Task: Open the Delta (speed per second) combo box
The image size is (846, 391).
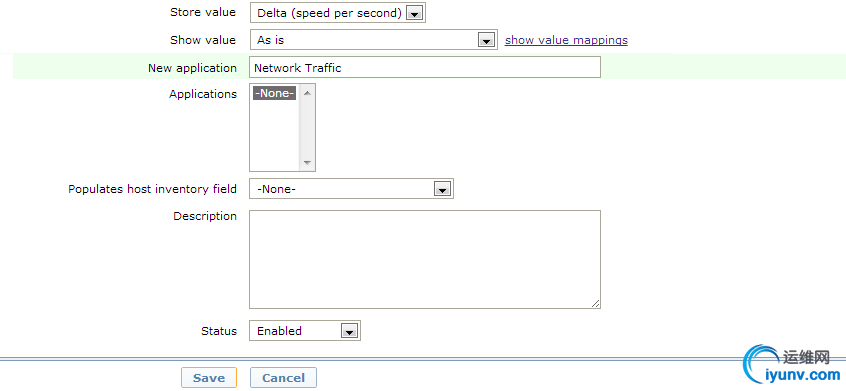Action: pyautogui.click(x=338, y=13)
